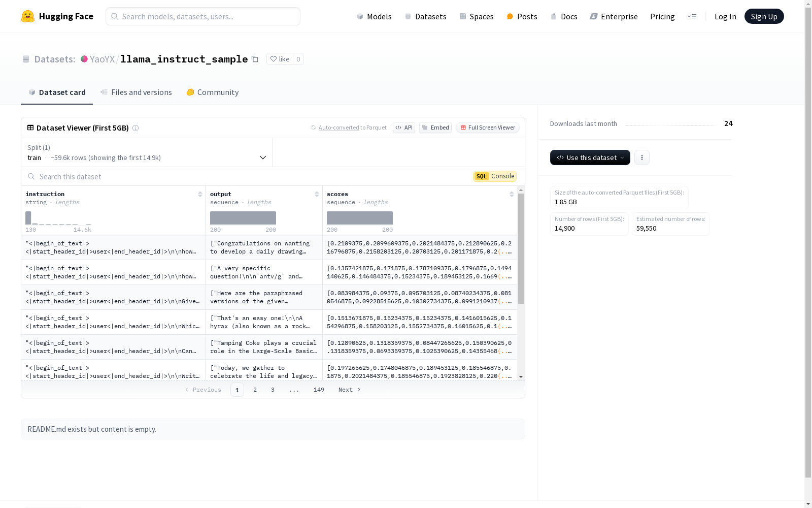Select the row "Today, we gather to"
Image resolution: width=812 pixels, height=508 pixels.
[x=269, y=371]
